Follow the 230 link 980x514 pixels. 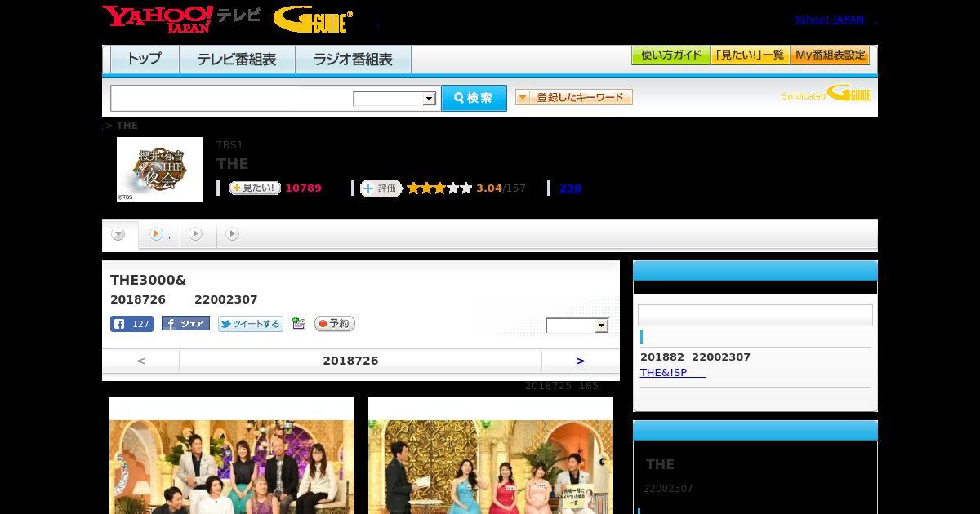(570, 188)
